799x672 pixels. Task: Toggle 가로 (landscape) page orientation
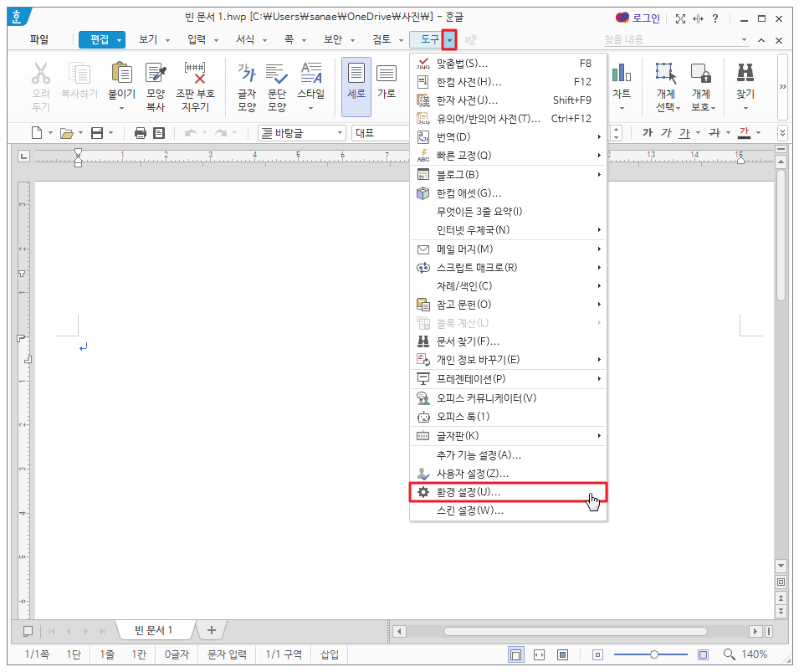click(x=385, y=84)
